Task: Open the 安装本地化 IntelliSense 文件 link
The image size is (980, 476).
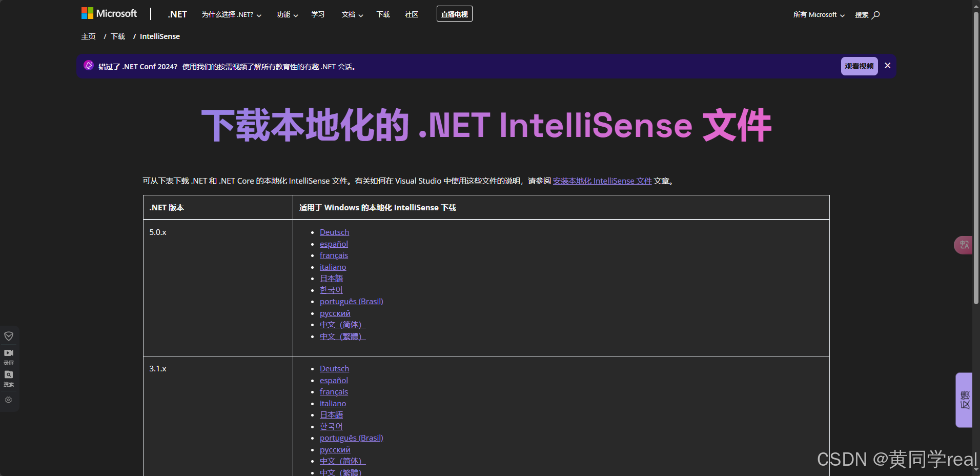Action: [x=602, y=181]
